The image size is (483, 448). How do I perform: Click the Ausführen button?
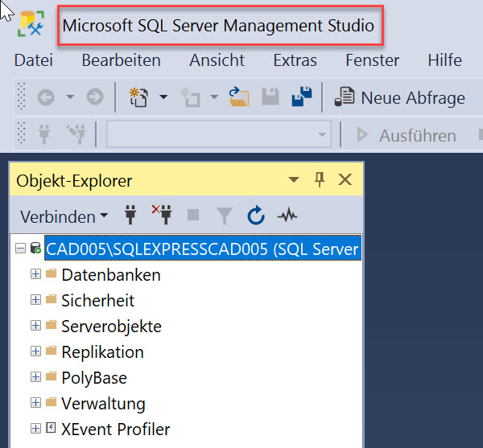point(407,135)
